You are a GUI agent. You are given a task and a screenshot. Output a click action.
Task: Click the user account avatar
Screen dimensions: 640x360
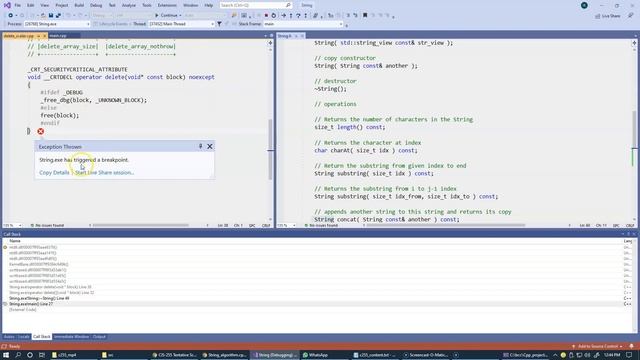point(584,5)
